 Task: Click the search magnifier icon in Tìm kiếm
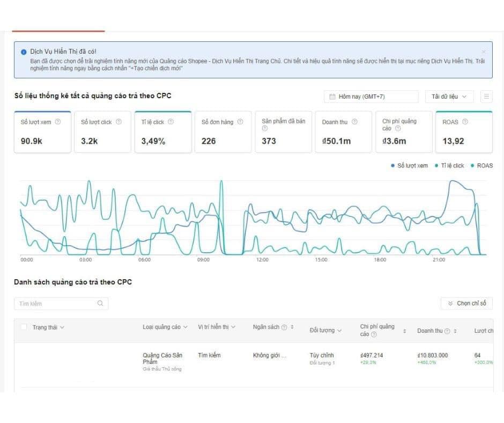pos(100,304)
